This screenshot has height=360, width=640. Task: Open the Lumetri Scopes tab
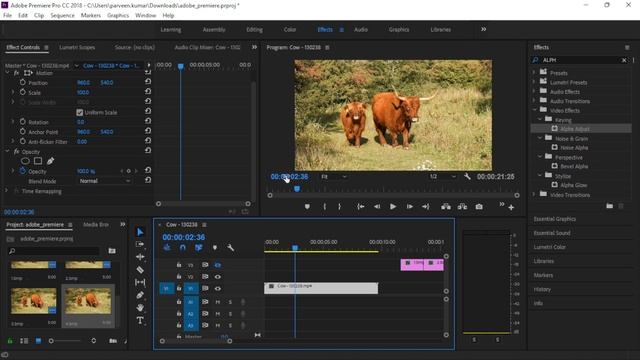tap(77, 47)
